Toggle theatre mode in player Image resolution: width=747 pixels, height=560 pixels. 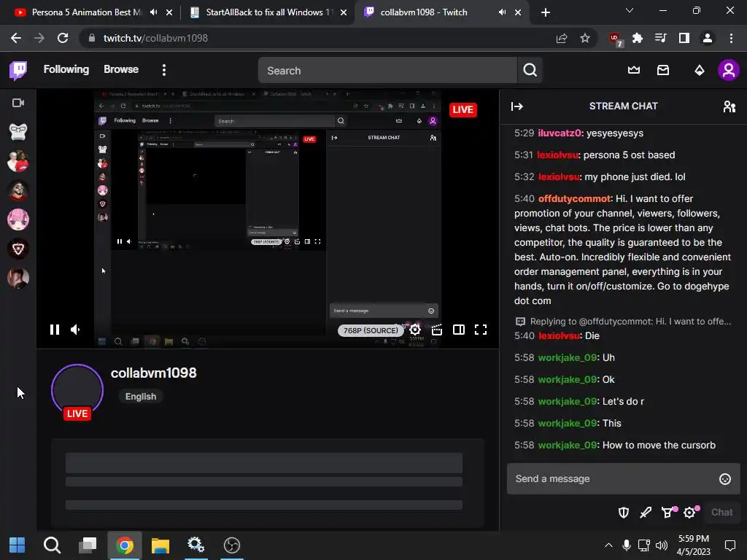coord(459,330)
